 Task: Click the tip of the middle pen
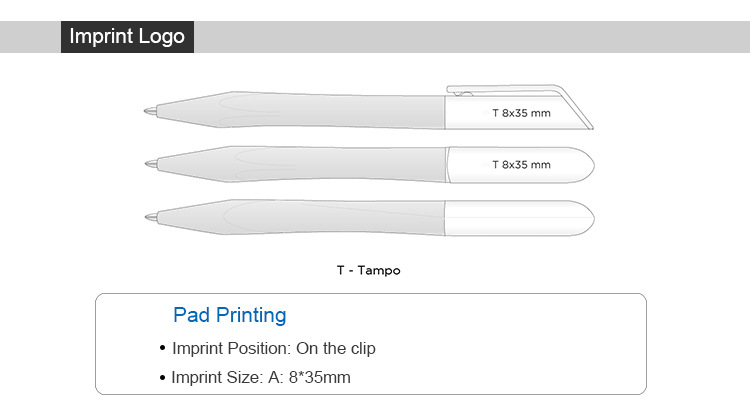coord(152,164)
